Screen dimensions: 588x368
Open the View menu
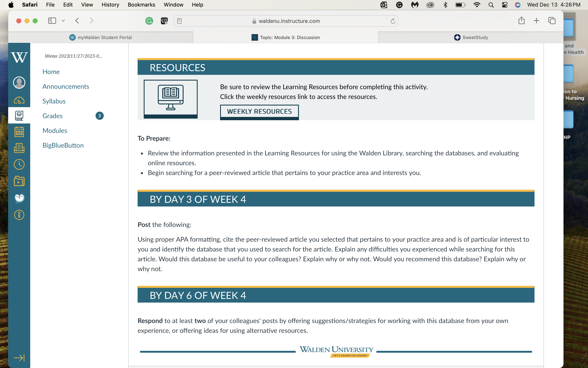click(87, 5)
